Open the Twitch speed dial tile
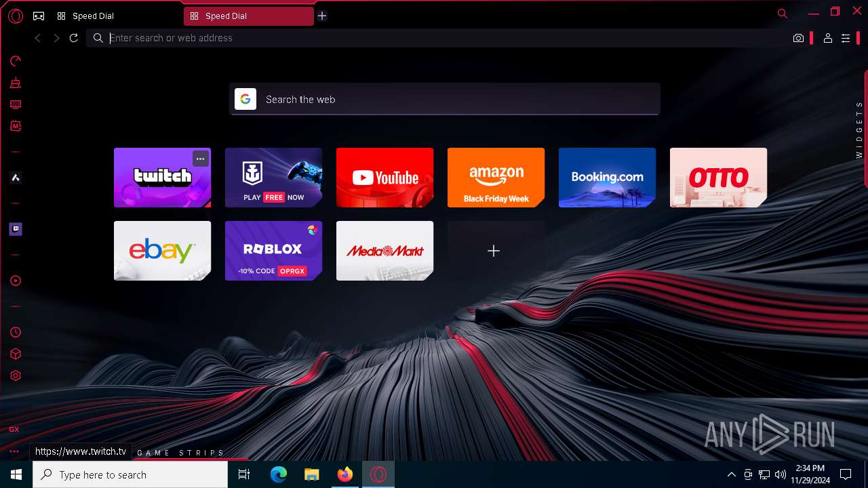Screen dimensions: 868x488 point(162,178)
